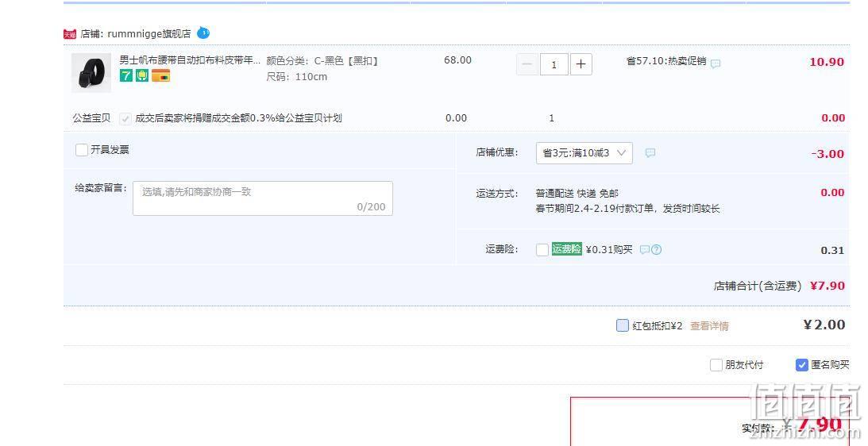Click the comment icon beside shop coupon dropdown

(x=650, y=152)
